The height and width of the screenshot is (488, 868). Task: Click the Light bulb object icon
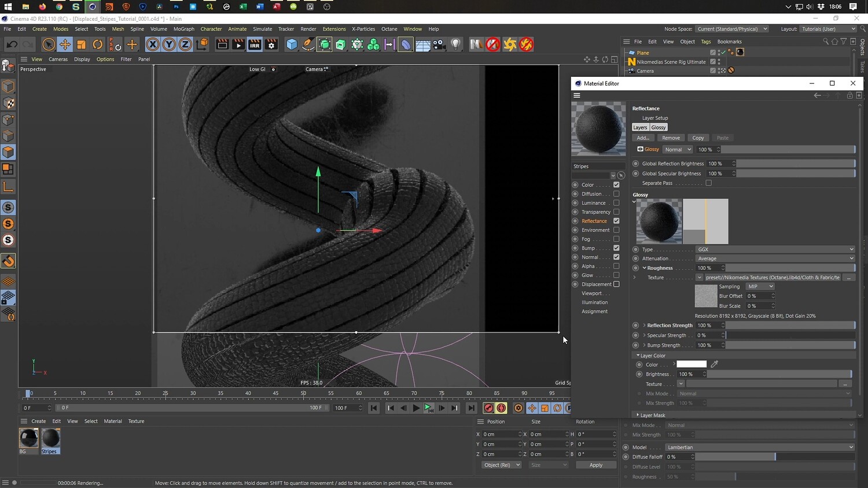(x=456, y=45)
